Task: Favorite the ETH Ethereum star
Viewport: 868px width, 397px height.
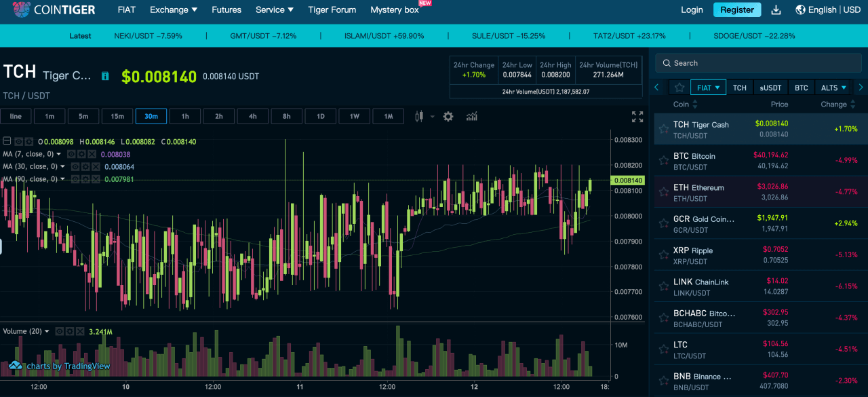Action: [x=664, y=192]
